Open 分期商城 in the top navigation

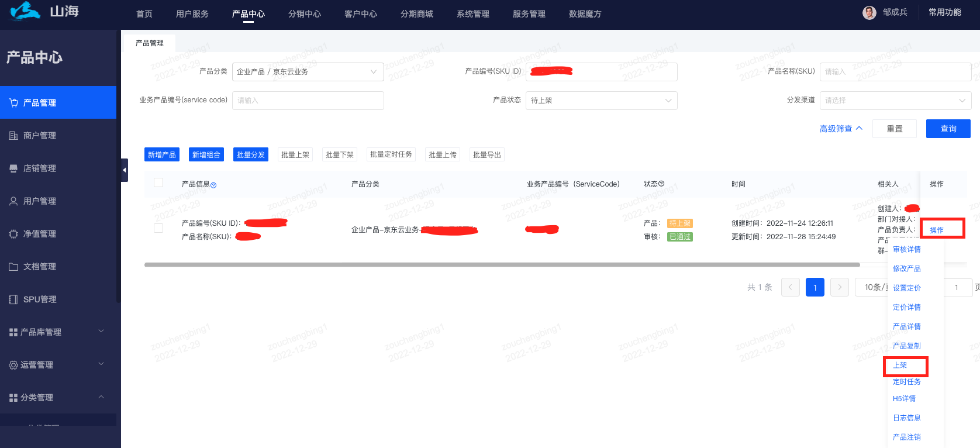(417, 14)
